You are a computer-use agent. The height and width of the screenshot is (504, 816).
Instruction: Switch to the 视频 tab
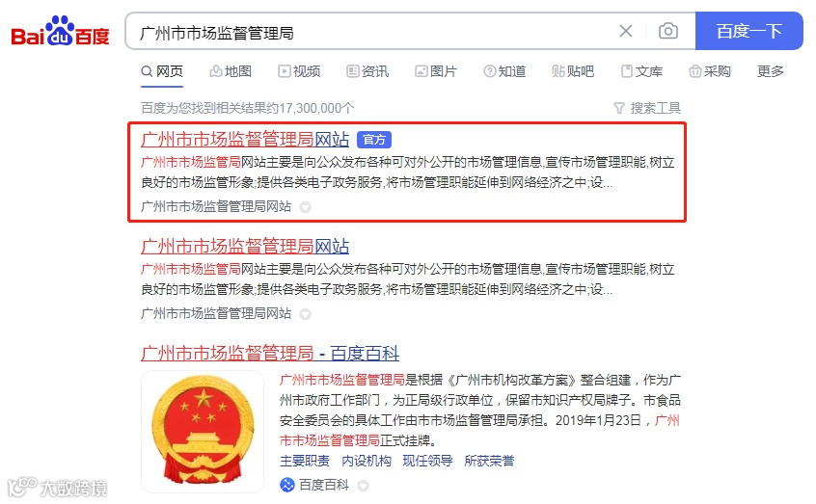coord(299,71)
